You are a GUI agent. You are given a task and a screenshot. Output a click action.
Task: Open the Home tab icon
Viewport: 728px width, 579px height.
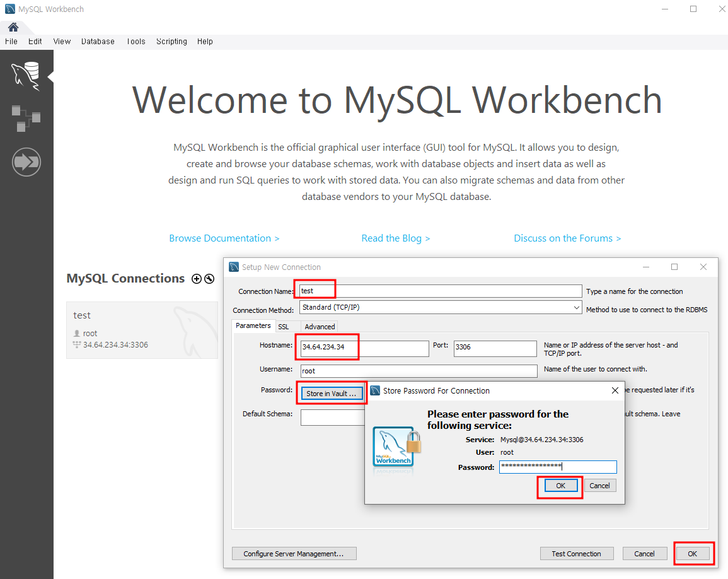[13, 27]
